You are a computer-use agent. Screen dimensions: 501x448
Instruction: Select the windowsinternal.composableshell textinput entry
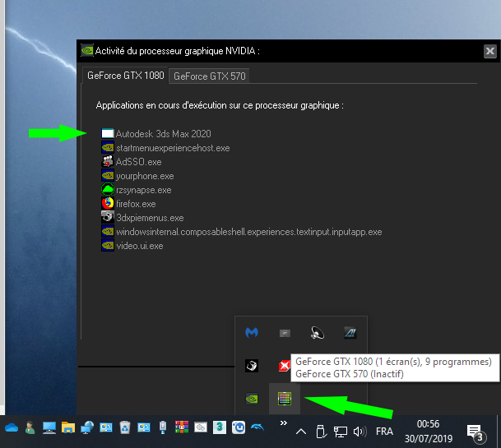242,232
